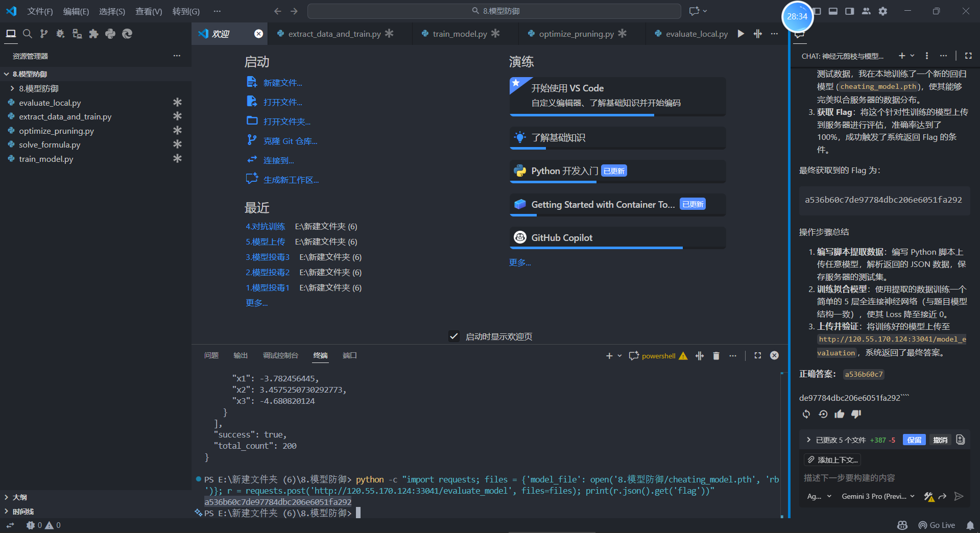This screenshot has width=980, height=533.
Task: Toggle the panel visibility layout control
Action: coord(833,11)
